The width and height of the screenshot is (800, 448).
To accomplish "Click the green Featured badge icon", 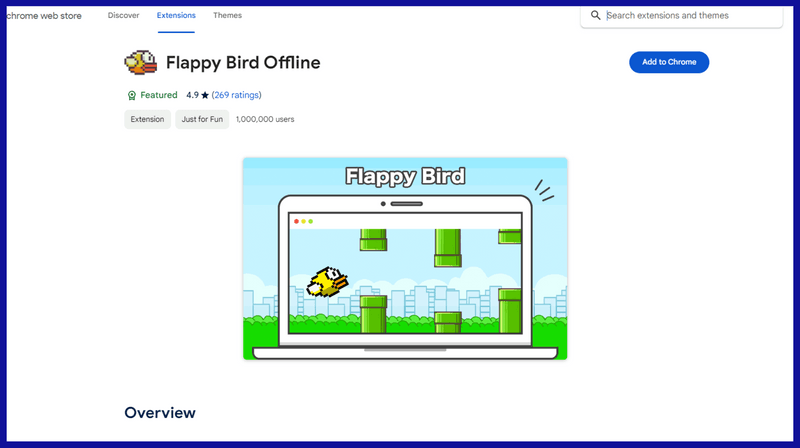I will (131, 95).
